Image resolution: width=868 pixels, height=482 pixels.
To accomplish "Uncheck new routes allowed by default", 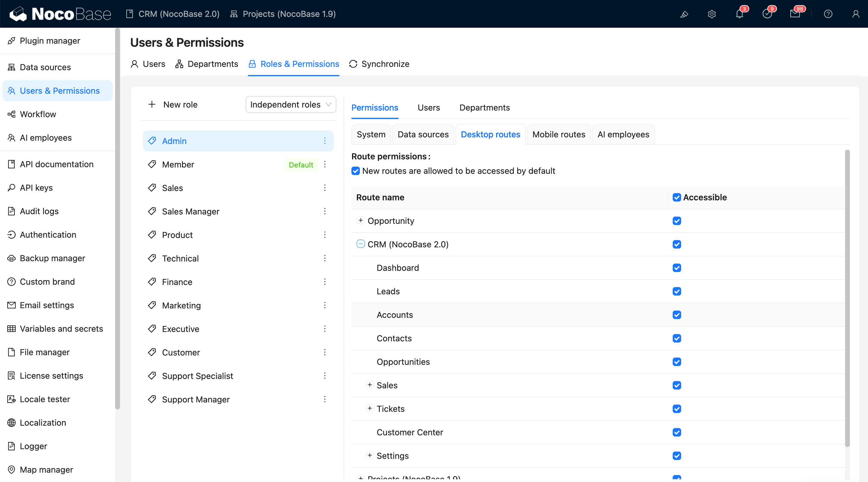I will tap(356, 171).
